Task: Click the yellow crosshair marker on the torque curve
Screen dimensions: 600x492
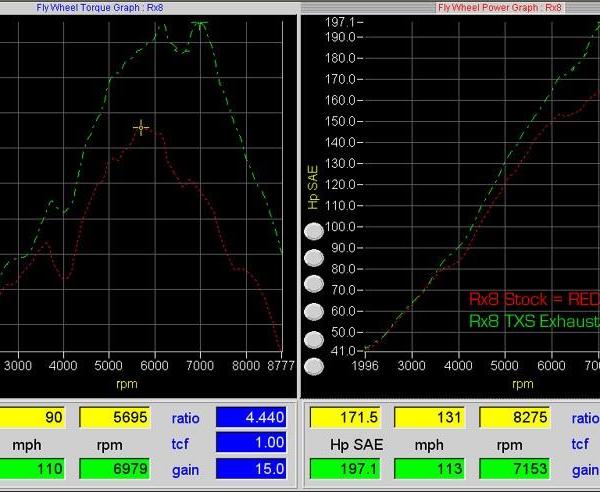Action: click(141, 128)
